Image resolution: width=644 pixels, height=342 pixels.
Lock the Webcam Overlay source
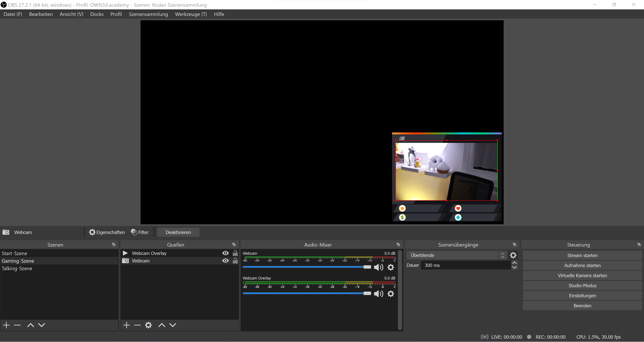click(x=235, y=253)
